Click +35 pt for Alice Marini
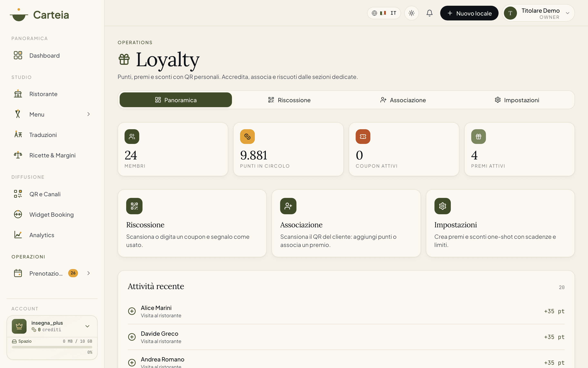The height and width of the screenshot is (368, 588). (554, 311)
